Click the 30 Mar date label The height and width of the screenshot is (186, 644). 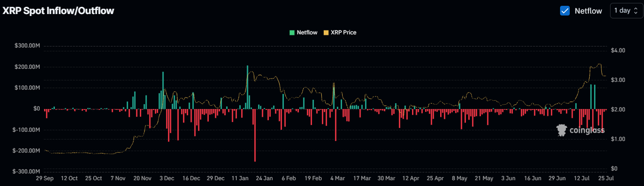tap(387, 178)
